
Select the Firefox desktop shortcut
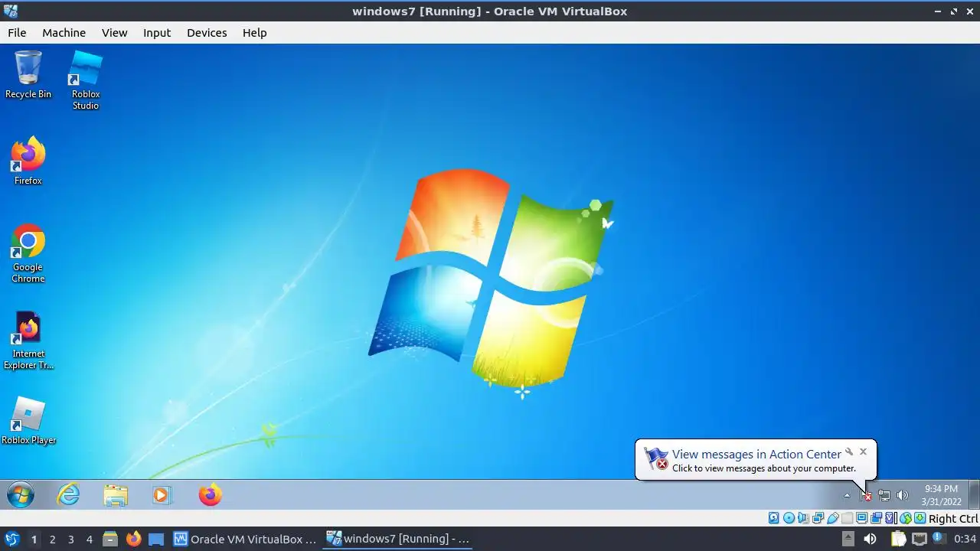point(28,161)
